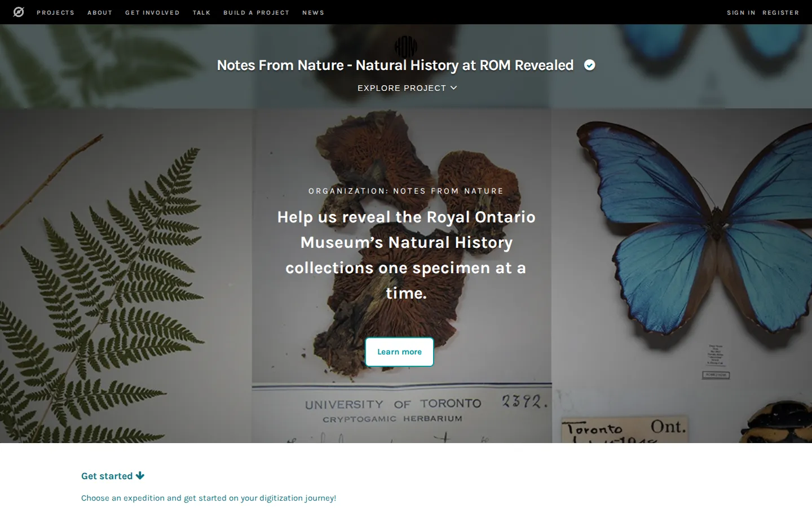The image size is (812, 508).
Task: Click 'Choose an expedition' description text
Action: click(x=209, y=498)
